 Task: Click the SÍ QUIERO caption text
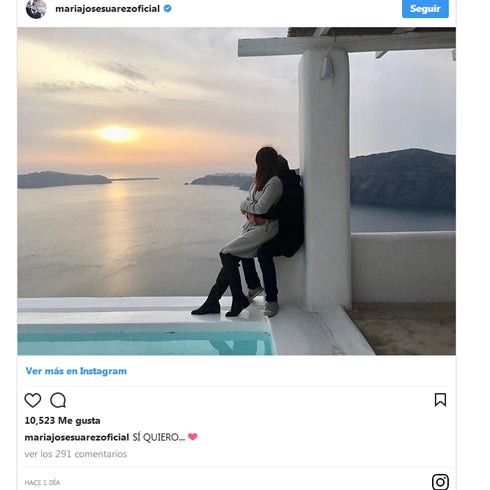click(159, 437)
